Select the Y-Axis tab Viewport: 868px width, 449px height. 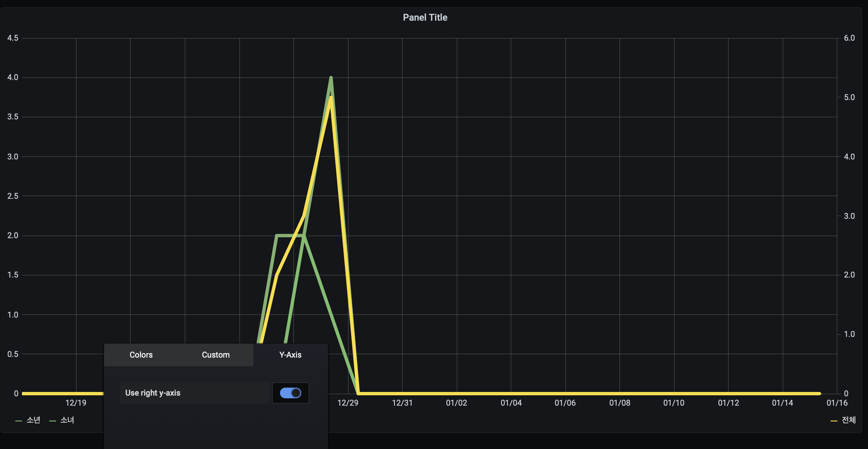(x=290, y=355)
